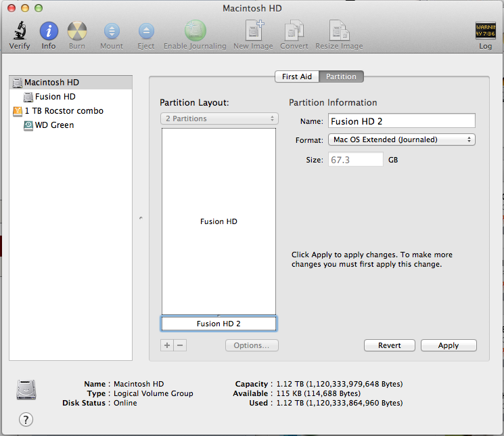Click the Mount toolbar icon
The height and width of the screenshot is (436, 504).
[x=112, y=32]
